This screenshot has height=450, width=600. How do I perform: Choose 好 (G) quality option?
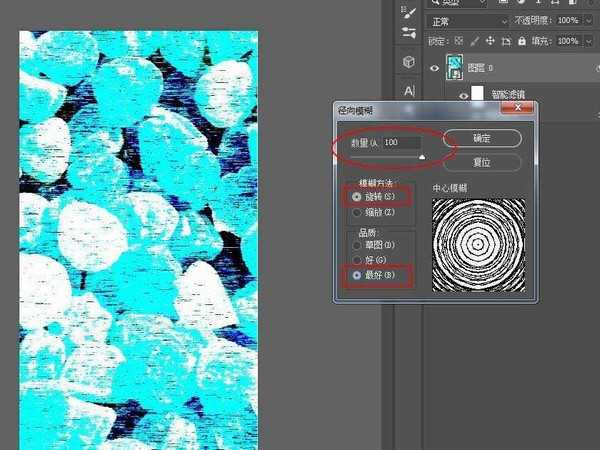click(357, 259)
